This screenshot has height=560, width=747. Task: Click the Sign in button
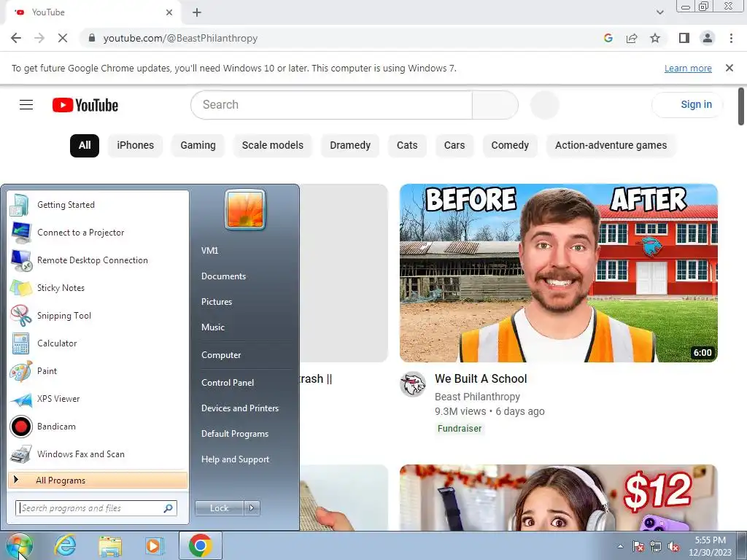point(687,105)
